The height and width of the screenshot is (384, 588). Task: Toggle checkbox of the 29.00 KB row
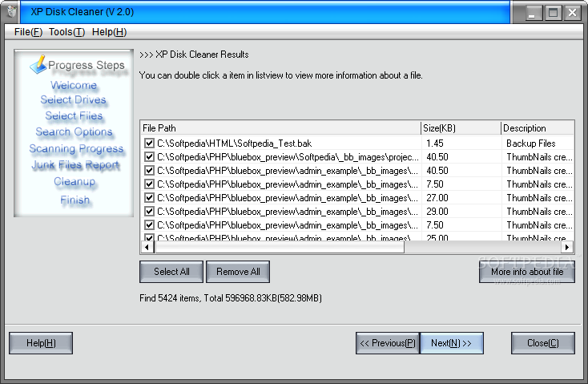click(149, 212)
